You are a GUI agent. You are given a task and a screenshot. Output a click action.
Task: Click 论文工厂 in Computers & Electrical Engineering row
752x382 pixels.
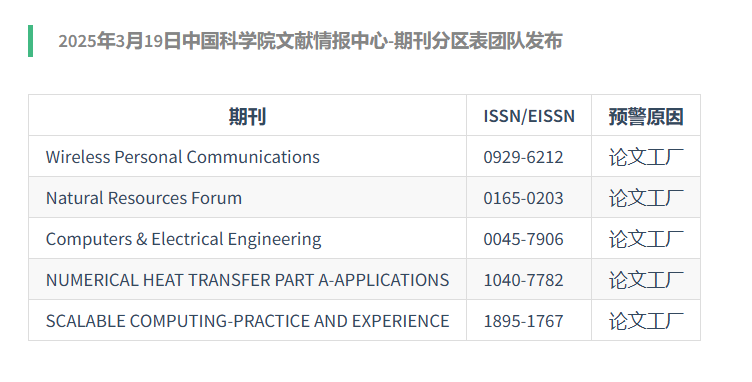click(x=646, y=239)
